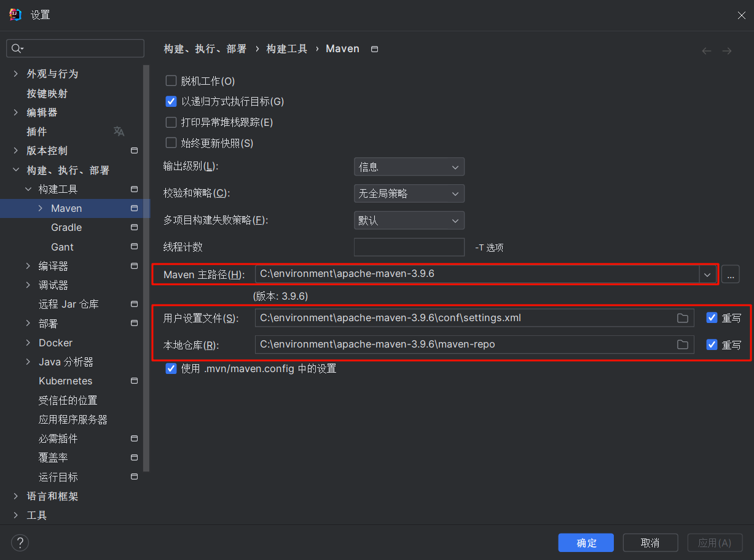
Task: Click the 应用(A) button
Action: [715, 543]
